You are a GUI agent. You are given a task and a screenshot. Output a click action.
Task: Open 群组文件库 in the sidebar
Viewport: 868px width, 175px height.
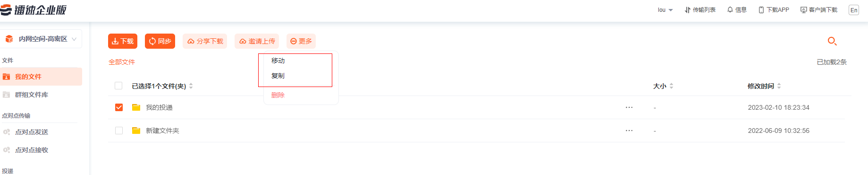pyautogui.click(x=31, y=95)
